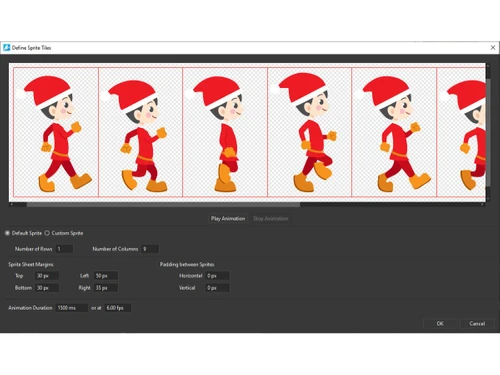The height and width of the screenshot is (375, 500).
Task: Click the app icon in title bar
Action: pyautogui.click(x=6, y=48)
